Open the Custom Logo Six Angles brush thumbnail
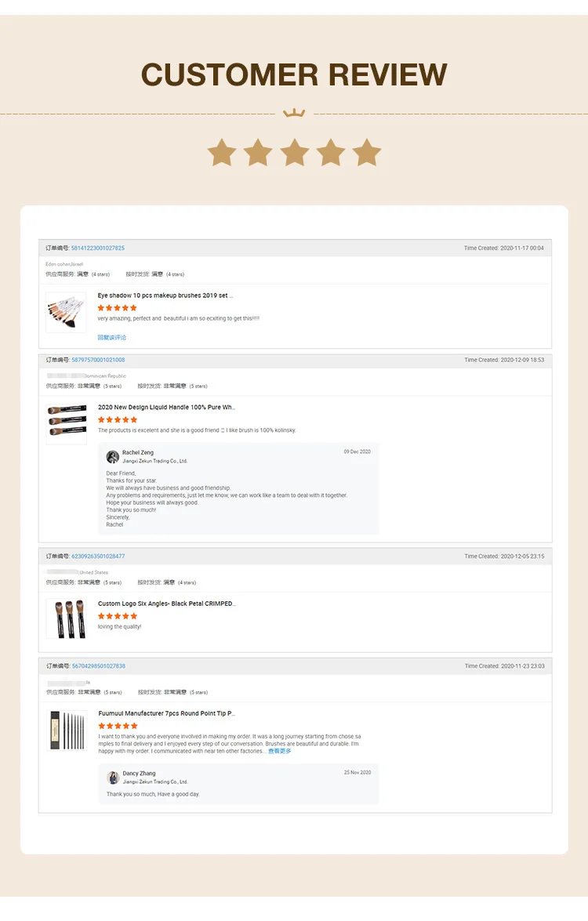Image resolution: width=588 pixels, height=921 pixels. (x=66, y=618)
